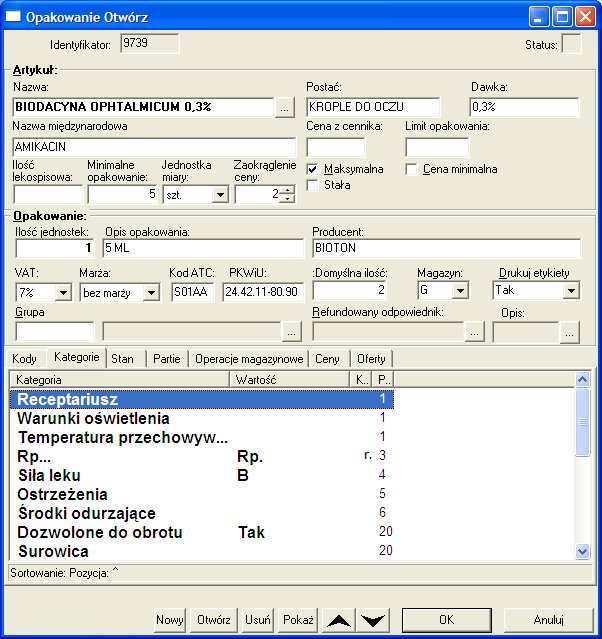Click the Postać field
The image size is (602, 639).
373,107
